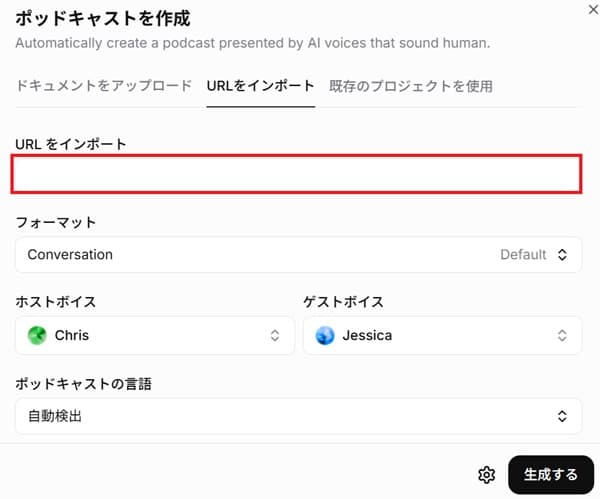Click the URL をインポート field label
Viewport: 600px width, 499px height.
tap(72, 144)
